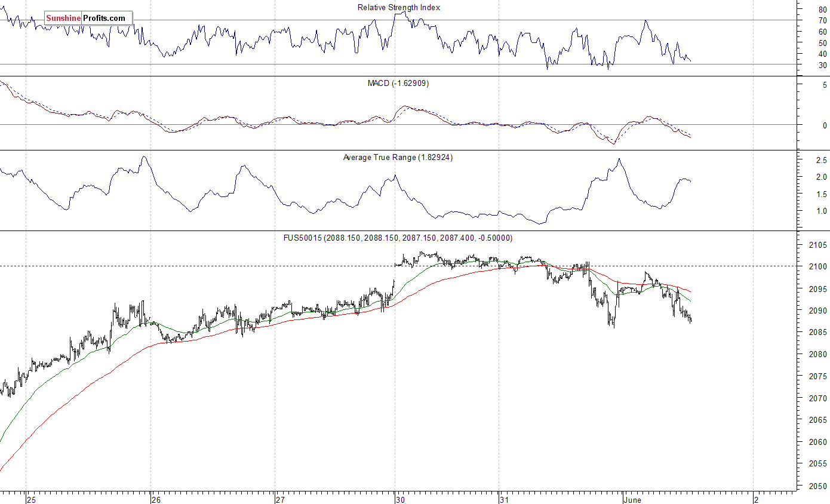Viewport: 830px width, 504px height.
Task: Click the 2105 price axis value
Action: tap(819, 245)
